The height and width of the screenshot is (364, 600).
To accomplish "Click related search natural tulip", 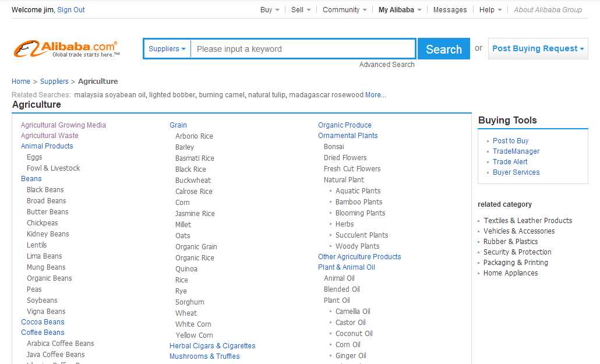I will [x=266, y=95].
